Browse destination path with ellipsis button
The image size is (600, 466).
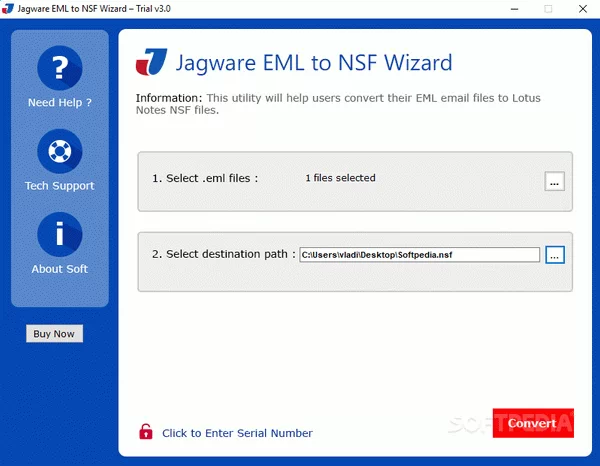554,255
